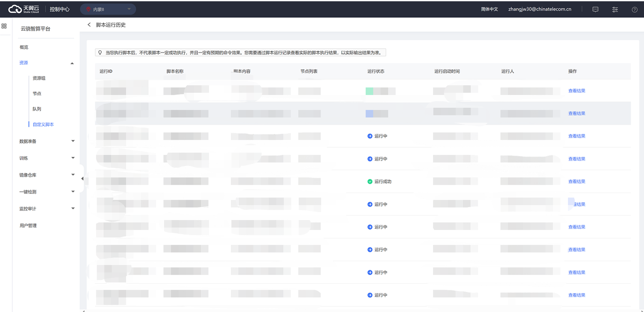Open the settings sliders icon in top bar

click(x=615, y=9)
